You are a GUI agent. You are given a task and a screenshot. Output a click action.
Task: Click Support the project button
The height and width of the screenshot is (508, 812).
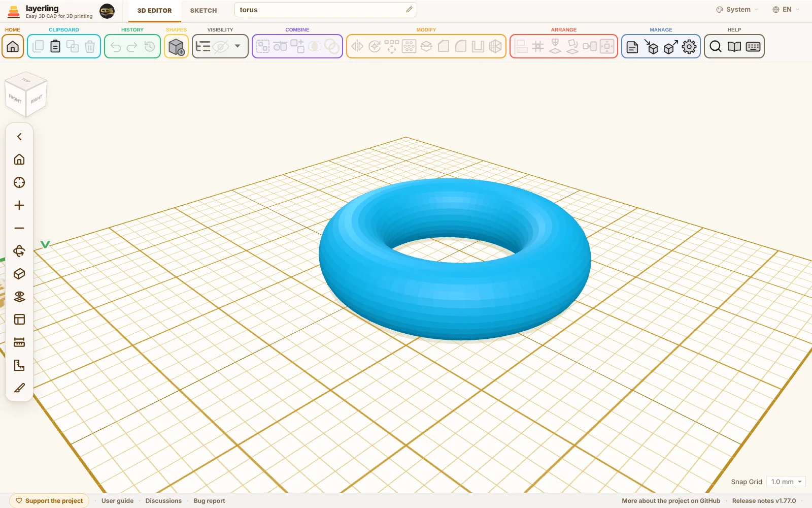point(49,501)
